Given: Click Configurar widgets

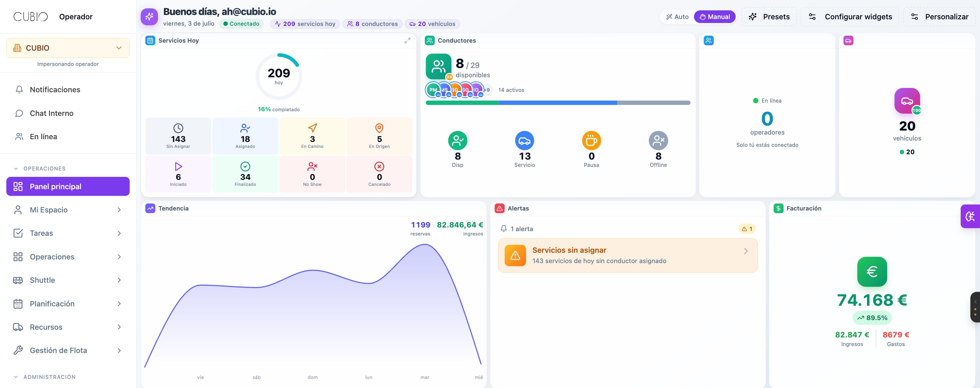Looking at the screenshot, I should pyautogui.click(x=850, y=17).
